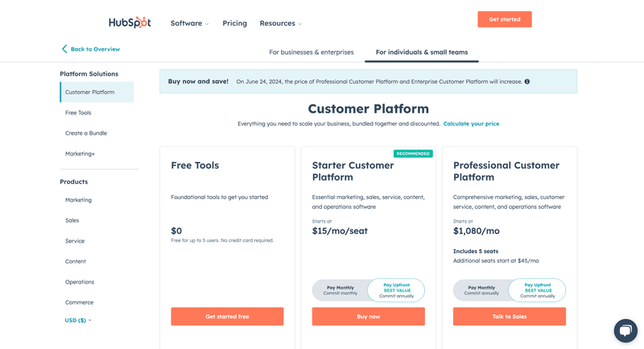Select Pay Monthly for Starter Customer Platform
This screenshot has width=644, height=349.
coord(341,290)
